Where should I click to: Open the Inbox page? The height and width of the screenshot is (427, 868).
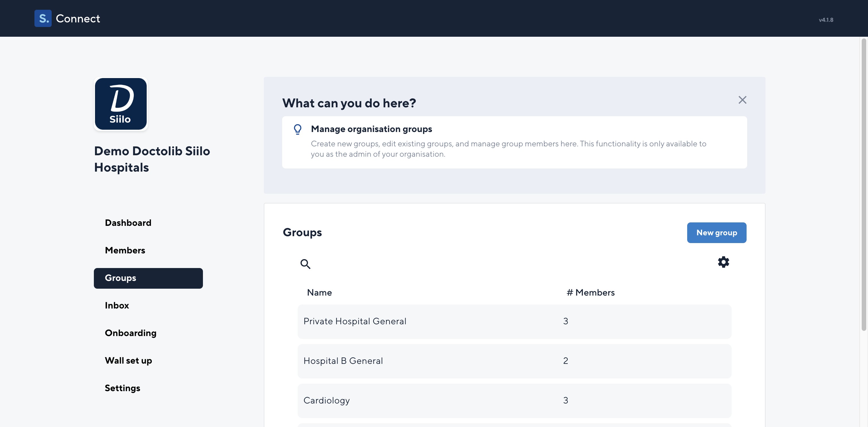[117, 305]
